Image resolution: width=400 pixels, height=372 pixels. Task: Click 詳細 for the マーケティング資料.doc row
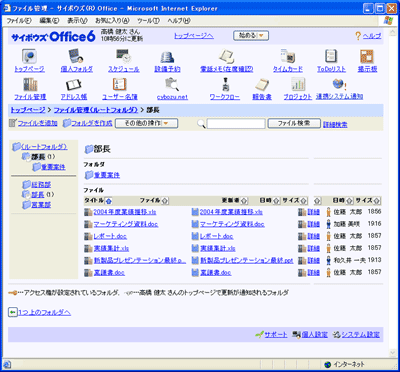click(x=313, y=224)
